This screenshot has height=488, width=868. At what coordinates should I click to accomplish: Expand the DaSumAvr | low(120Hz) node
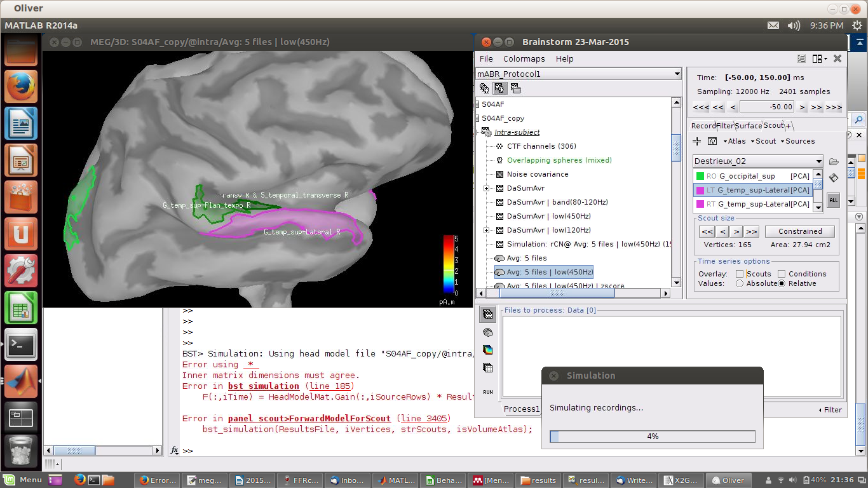coord(486,230)
